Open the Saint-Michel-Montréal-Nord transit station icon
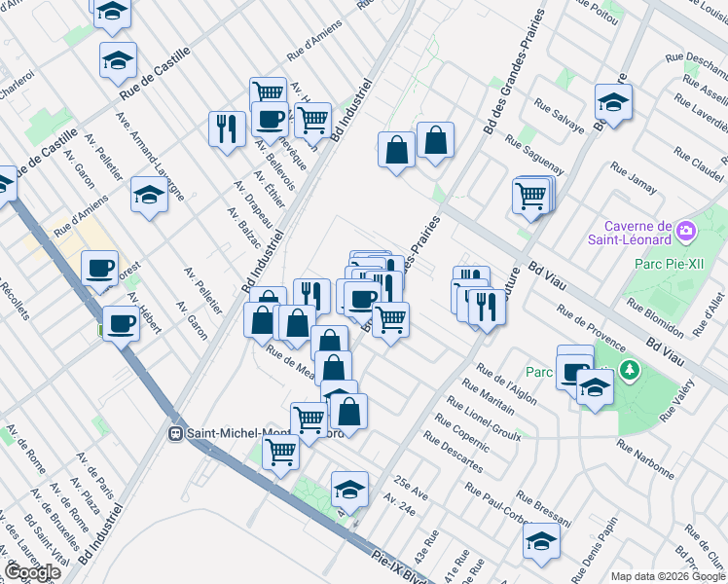The width and height of the screenshot is (728, 584). pyautogui.click(x=175, y=433)
